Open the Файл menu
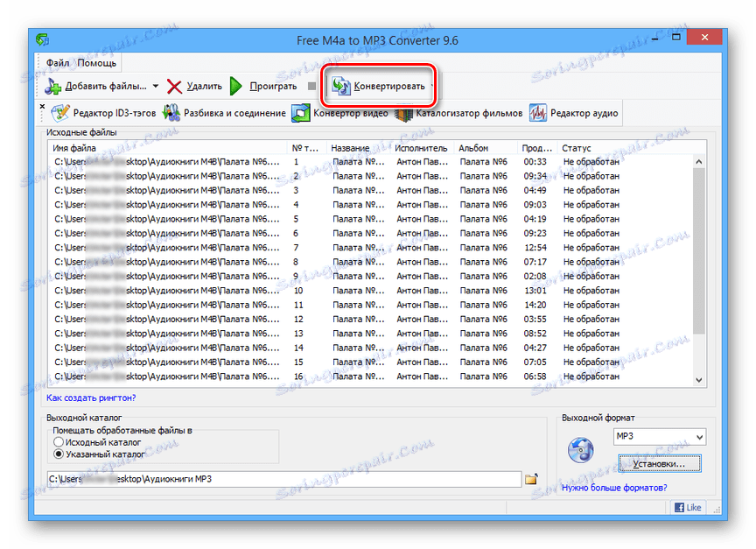The height and width of the screenshot is (549, 756). point(58,63)
